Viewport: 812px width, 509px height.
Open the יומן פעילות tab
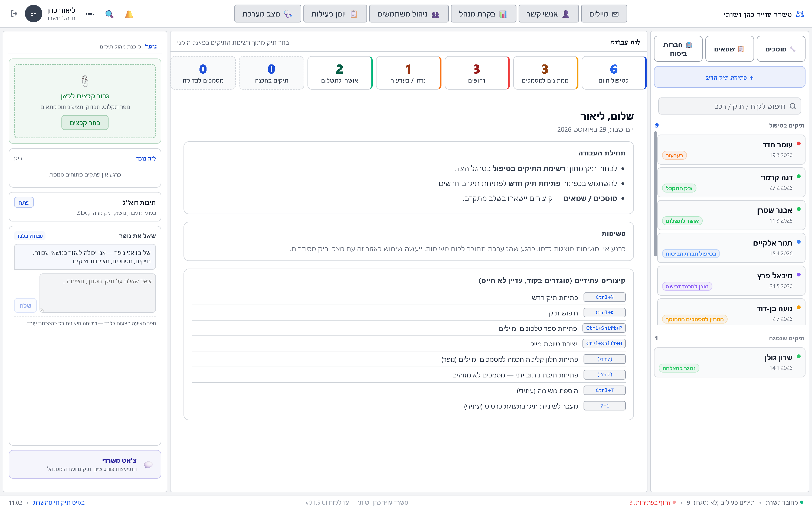point(335,14)
